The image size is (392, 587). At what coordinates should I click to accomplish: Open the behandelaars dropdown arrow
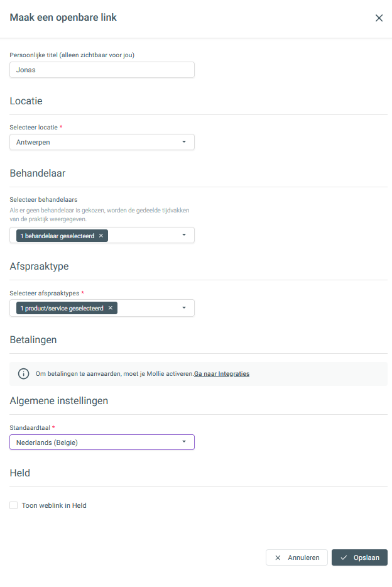(184, 234)
